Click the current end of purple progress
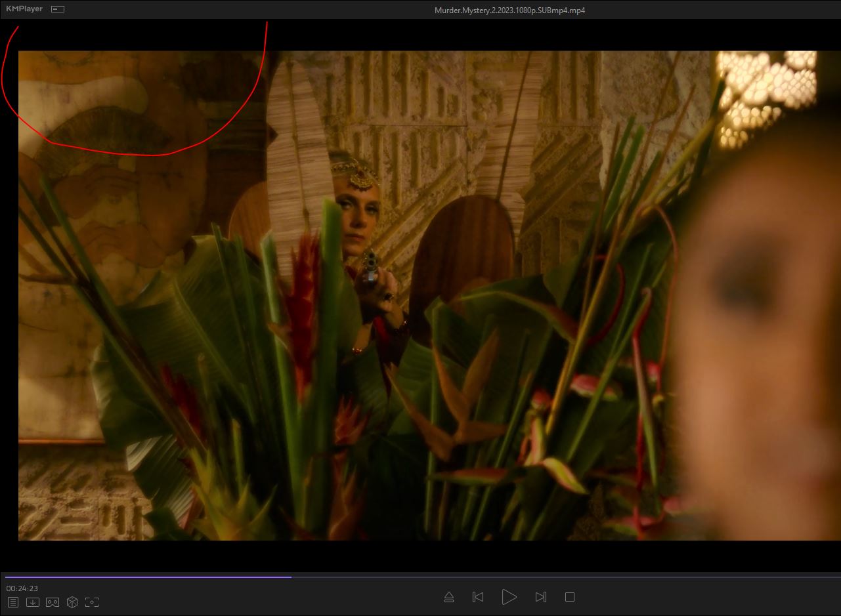Viewport: 841px width, 616px height. click(291, 577)
